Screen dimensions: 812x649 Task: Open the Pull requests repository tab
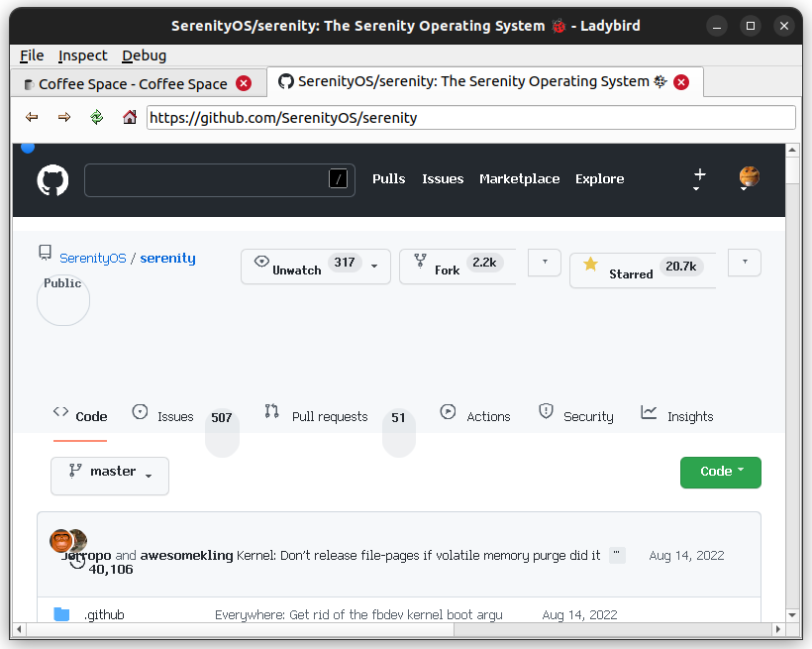(x=330, y=417)
